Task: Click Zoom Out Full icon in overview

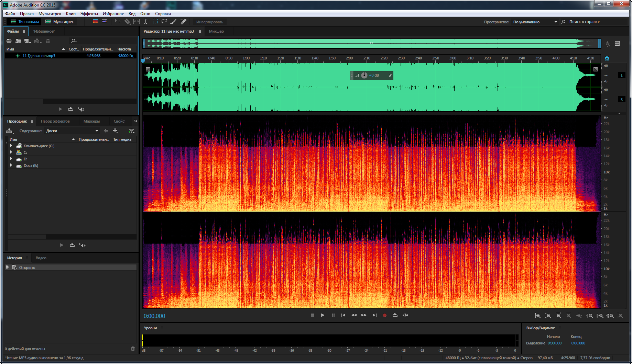Action: click(x=608, y=44)
